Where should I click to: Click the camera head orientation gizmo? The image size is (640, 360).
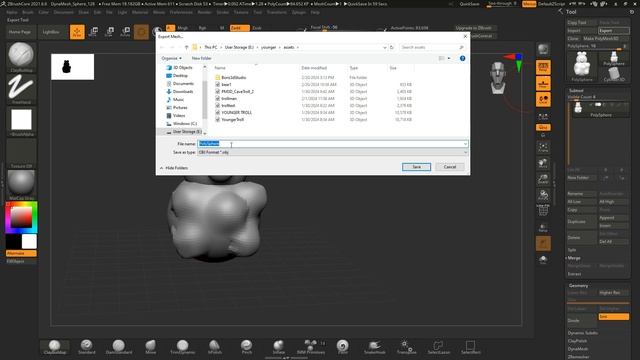pos(498,78)
